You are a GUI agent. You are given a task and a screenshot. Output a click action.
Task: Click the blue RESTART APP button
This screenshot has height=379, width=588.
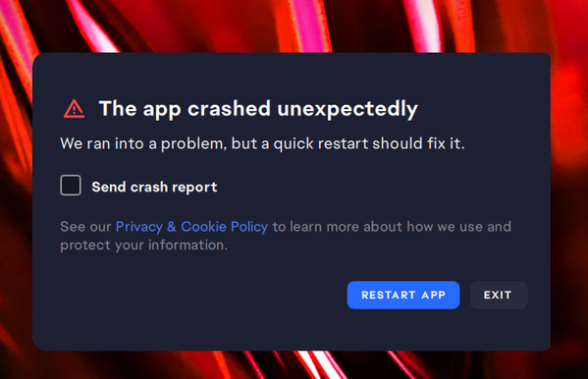[x=403, y=295]
